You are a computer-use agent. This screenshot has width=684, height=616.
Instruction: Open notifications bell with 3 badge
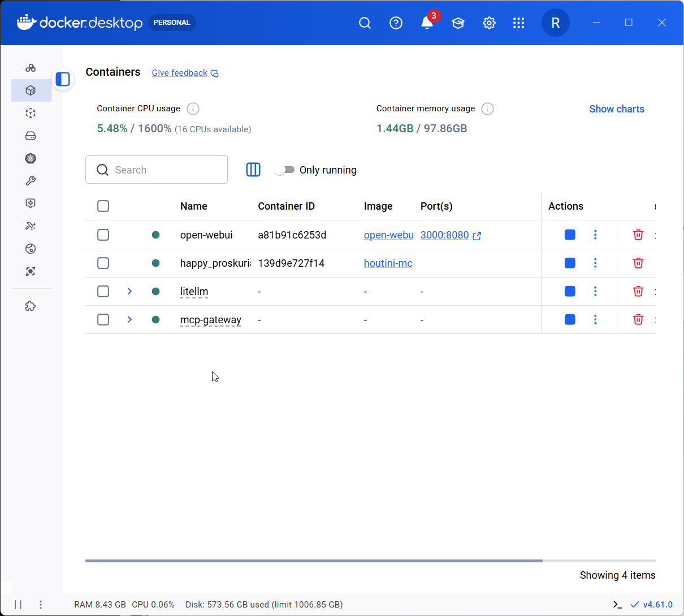427,23
